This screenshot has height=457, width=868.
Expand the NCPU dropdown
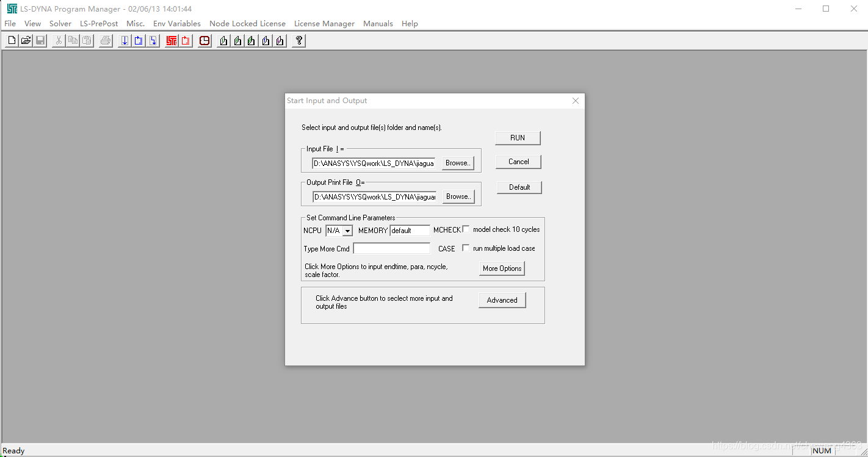(x=347, y=231)
